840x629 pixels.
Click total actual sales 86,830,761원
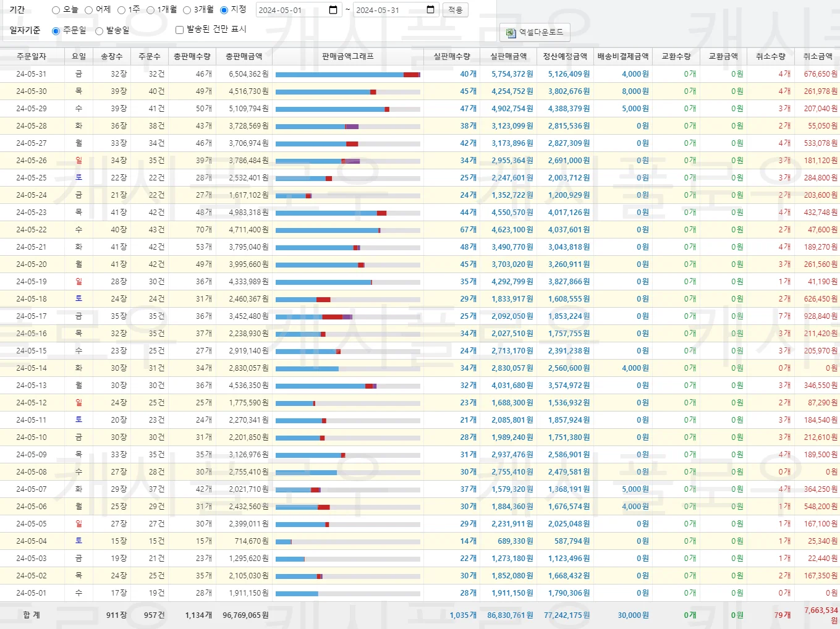pos(510,615)
